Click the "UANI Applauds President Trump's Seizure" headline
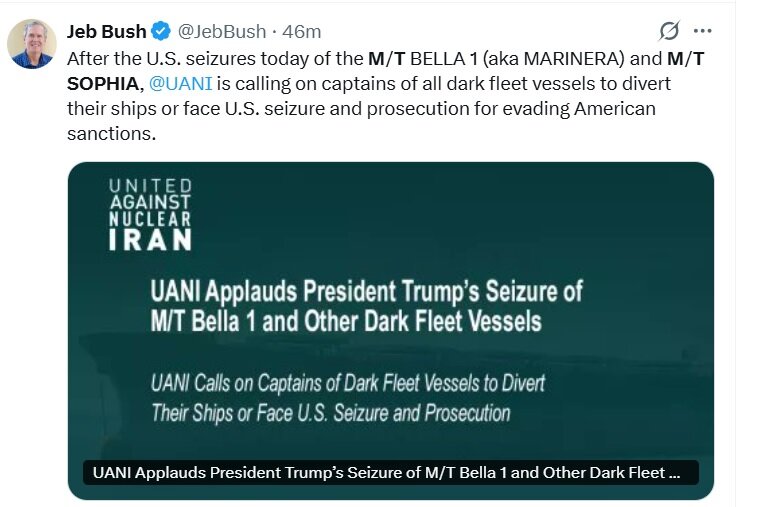Viewport: 767px width, 507px height. click(x=366, y=293)
